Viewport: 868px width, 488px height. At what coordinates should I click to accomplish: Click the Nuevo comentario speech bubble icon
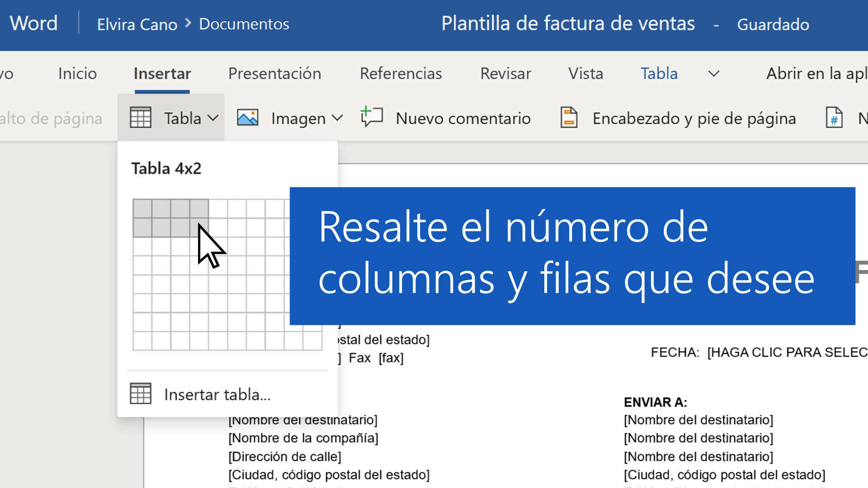point(372,117)
